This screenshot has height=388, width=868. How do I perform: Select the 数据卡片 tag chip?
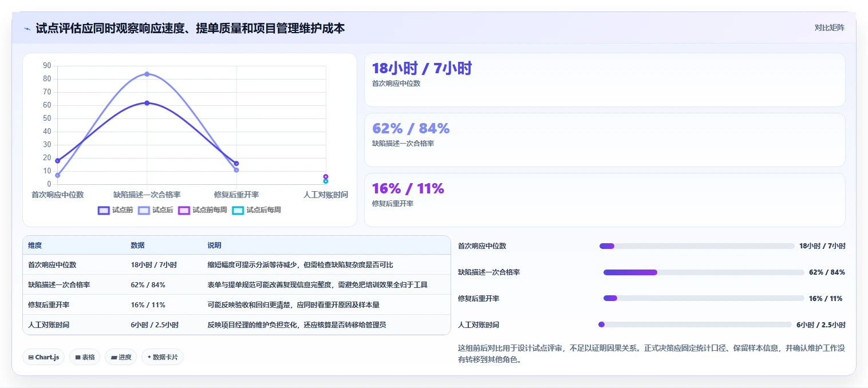click(x=163, y=357)
